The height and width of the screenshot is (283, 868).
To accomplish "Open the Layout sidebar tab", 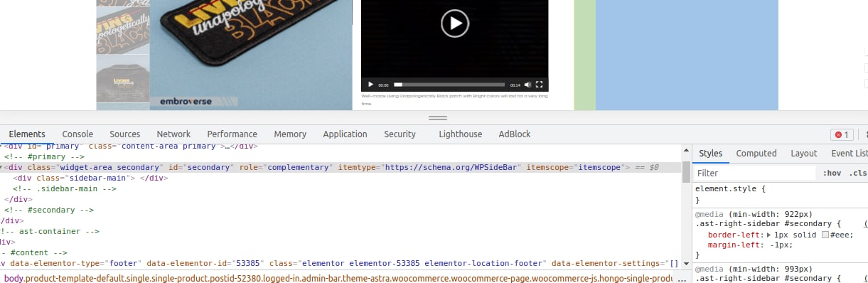I will 804,153.
